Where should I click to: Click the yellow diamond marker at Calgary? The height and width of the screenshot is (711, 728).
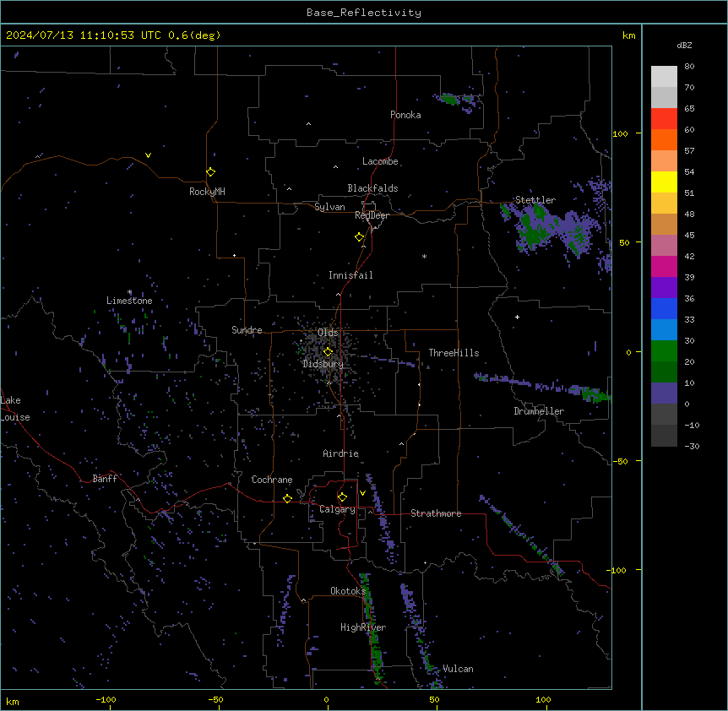coord(342,497)
